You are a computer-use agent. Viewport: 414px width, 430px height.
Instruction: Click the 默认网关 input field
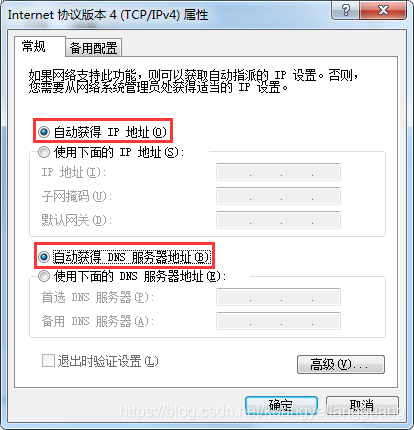pos(278,220)
